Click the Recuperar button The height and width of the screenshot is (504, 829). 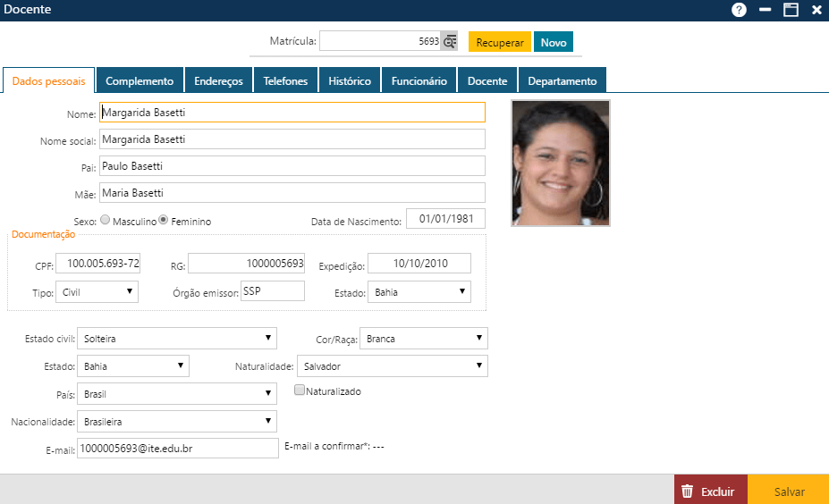click(500, 42)
